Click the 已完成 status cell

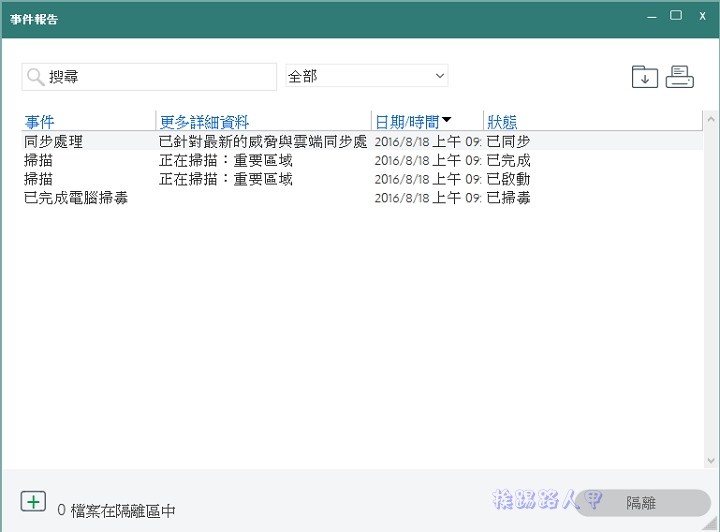click(x=508, y=160)
